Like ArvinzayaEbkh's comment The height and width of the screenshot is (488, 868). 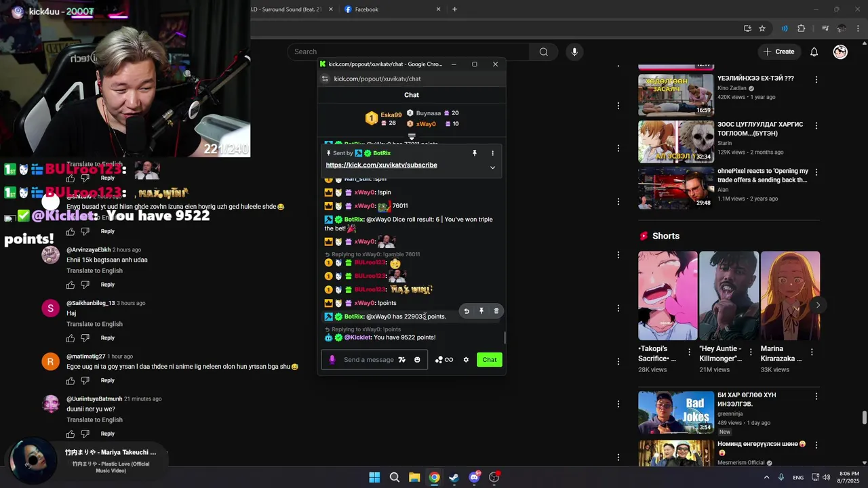tap(71, 285)
